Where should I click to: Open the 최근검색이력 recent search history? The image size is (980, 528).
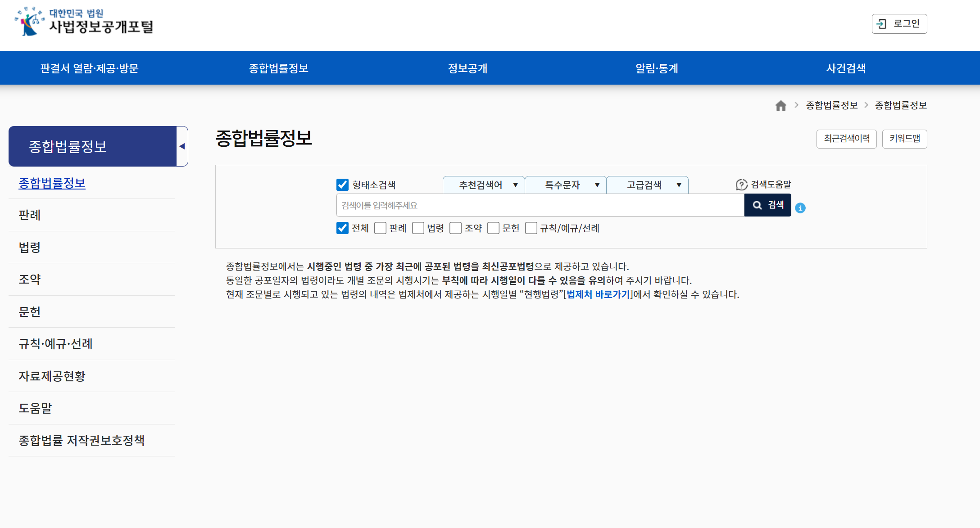tap(846, 139)
